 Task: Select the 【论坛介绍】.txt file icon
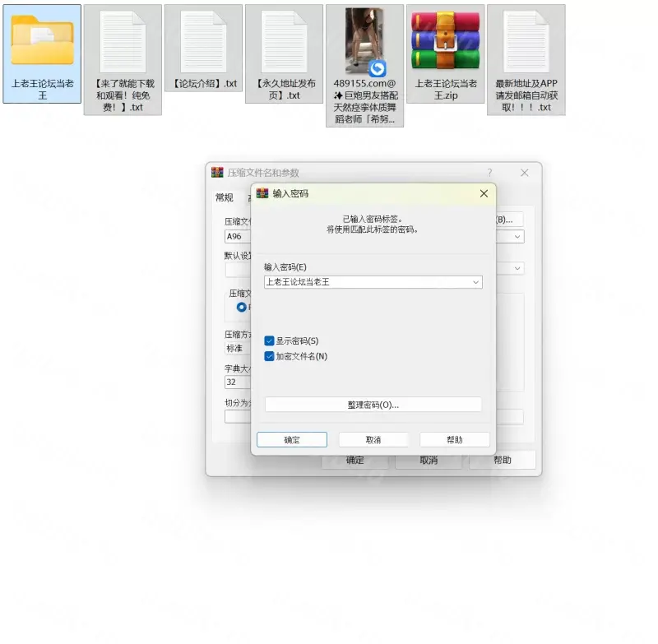point(203,41)
